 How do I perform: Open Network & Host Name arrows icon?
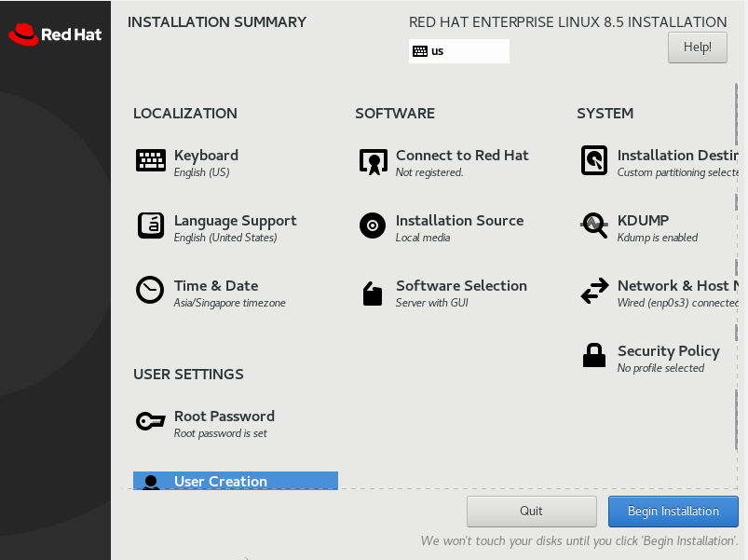point(594,291)
